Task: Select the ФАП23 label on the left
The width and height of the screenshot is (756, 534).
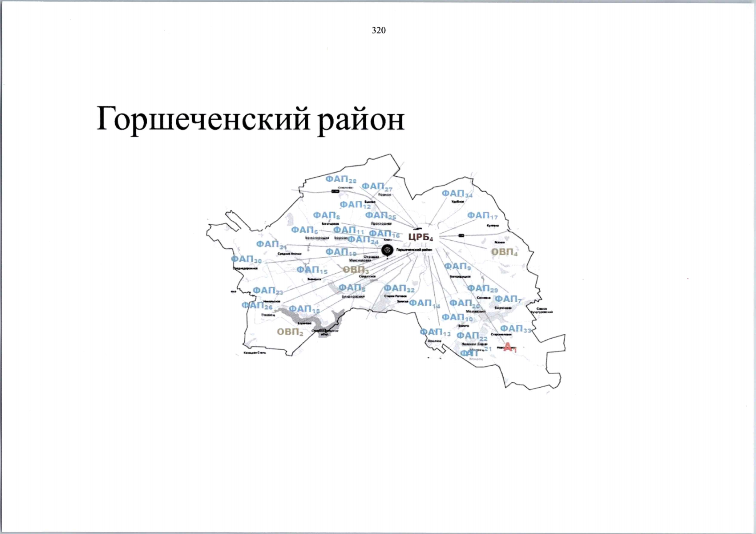Action: pyautogui.click(x=267, y=290)
